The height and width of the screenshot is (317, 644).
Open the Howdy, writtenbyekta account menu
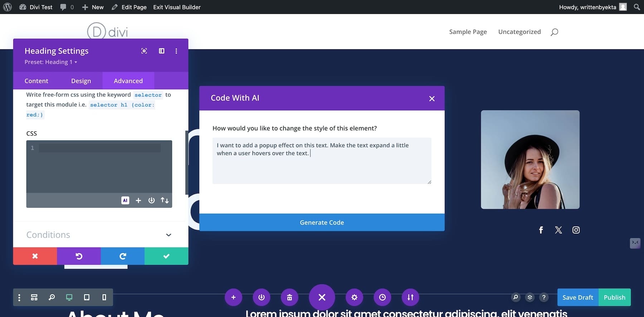pos(592,7)
